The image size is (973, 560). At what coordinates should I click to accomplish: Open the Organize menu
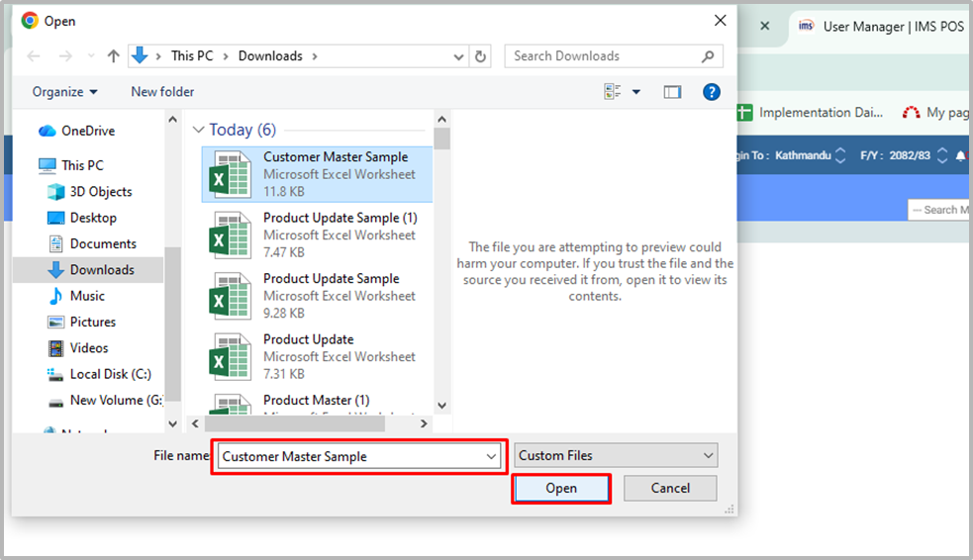[x=64, y=92]
